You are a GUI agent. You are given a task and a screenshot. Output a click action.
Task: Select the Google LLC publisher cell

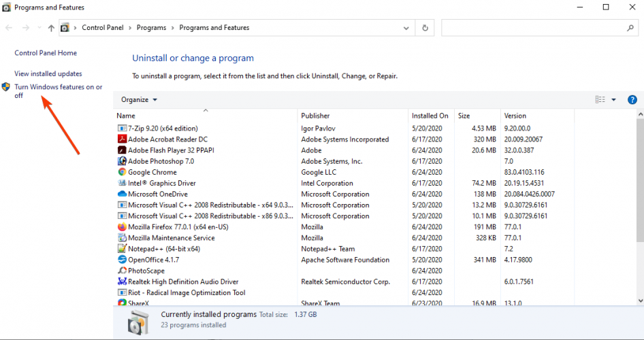click(319, 172)
